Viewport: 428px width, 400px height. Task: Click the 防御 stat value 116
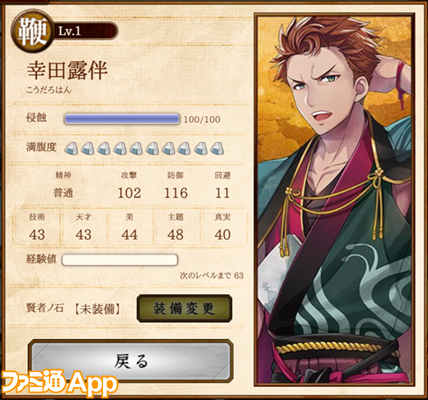pos(176,193)
